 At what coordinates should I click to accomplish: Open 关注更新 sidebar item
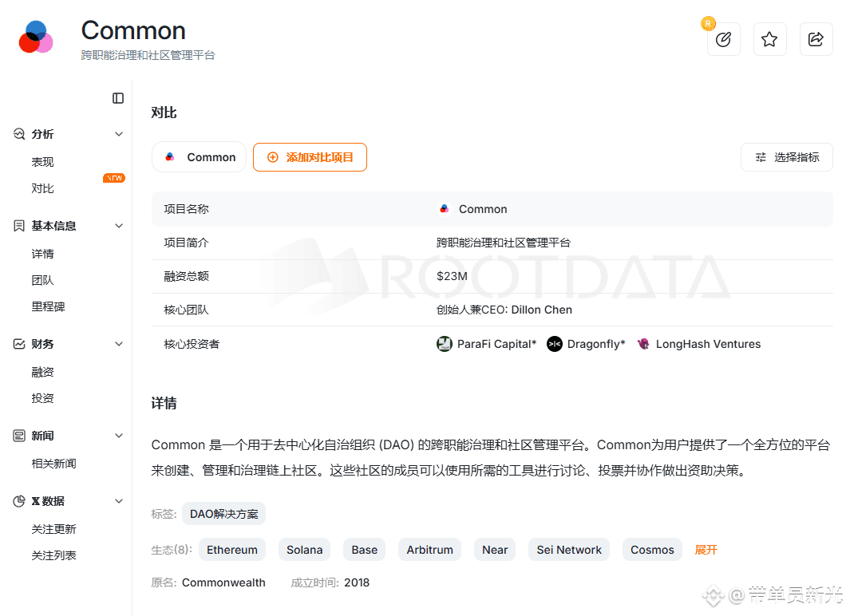(x=53, y=529)
